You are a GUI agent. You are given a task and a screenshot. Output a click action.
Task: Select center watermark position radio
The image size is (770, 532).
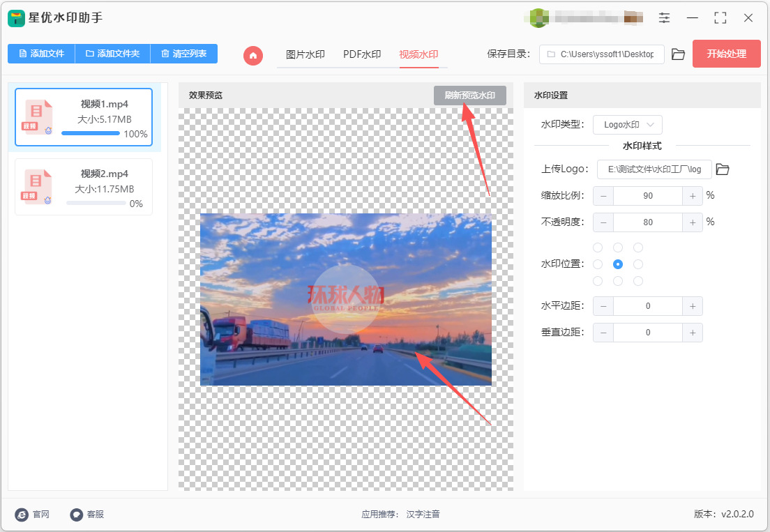pos(618,264)
